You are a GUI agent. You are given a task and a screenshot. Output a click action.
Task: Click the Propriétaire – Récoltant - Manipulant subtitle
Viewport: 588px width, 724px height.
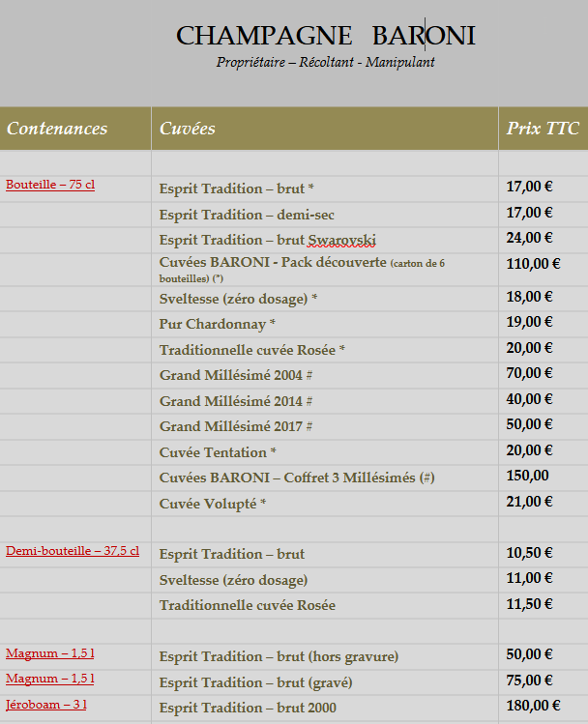325,63
